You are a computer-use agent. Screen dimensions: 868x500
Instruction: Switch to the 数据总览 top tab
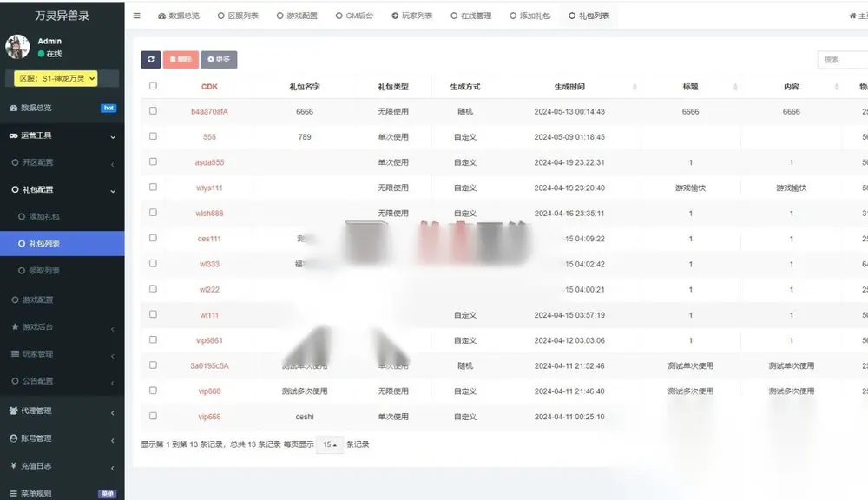click(178, 16)
